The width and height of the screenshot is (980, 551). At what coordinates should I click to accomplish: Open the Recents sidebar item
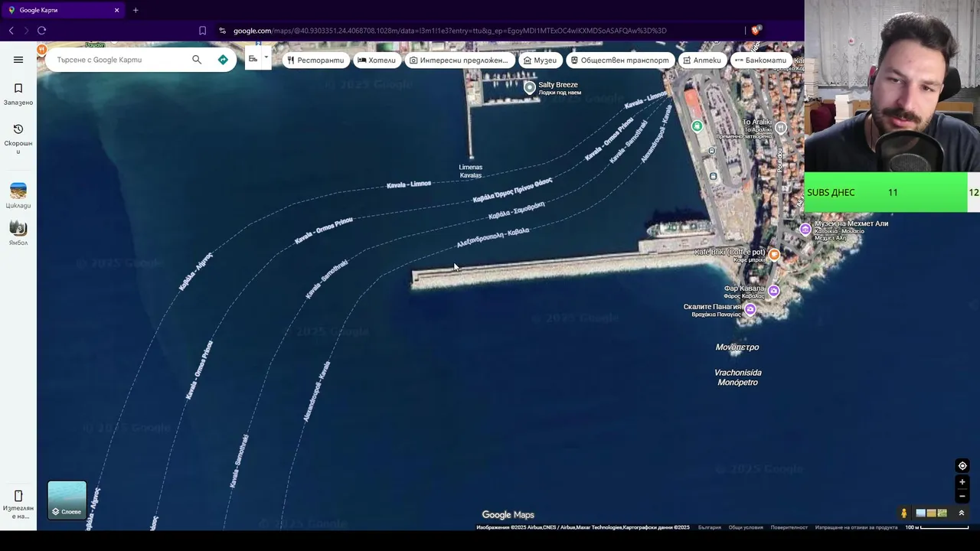[18, 139]
